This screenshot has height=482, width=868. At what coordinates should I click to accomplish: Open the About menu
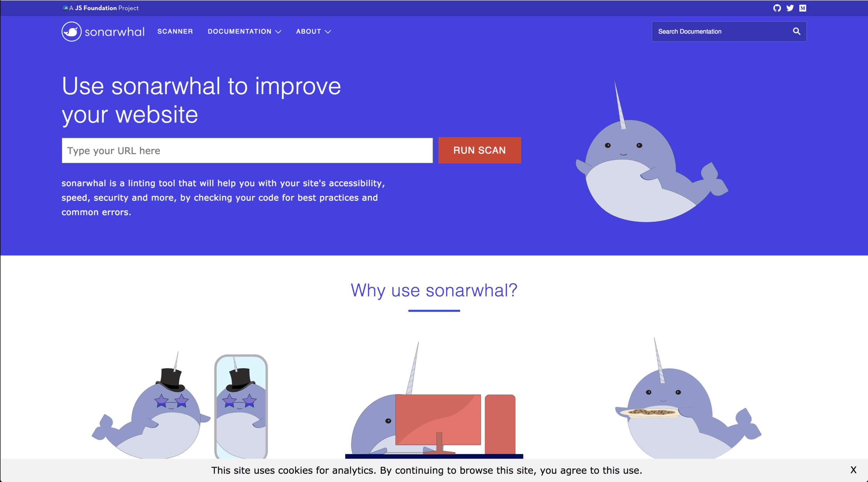(308, 31)
